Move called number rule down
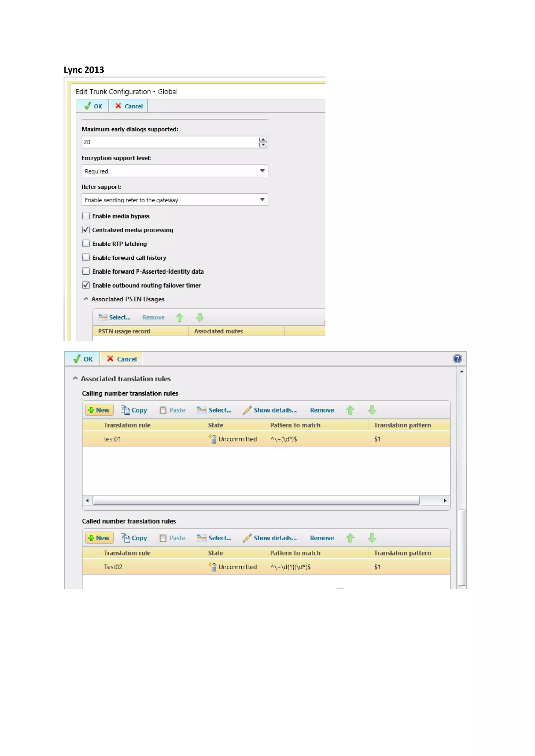 pyautogui.click(x=372, y=538)
